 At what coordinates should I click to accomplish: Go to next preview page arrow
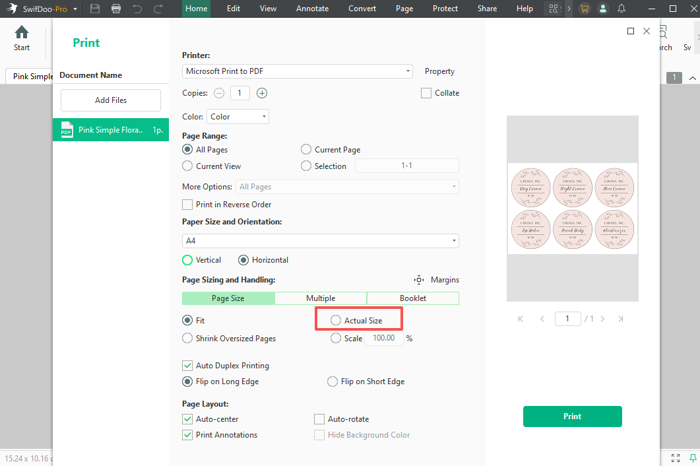600,319
